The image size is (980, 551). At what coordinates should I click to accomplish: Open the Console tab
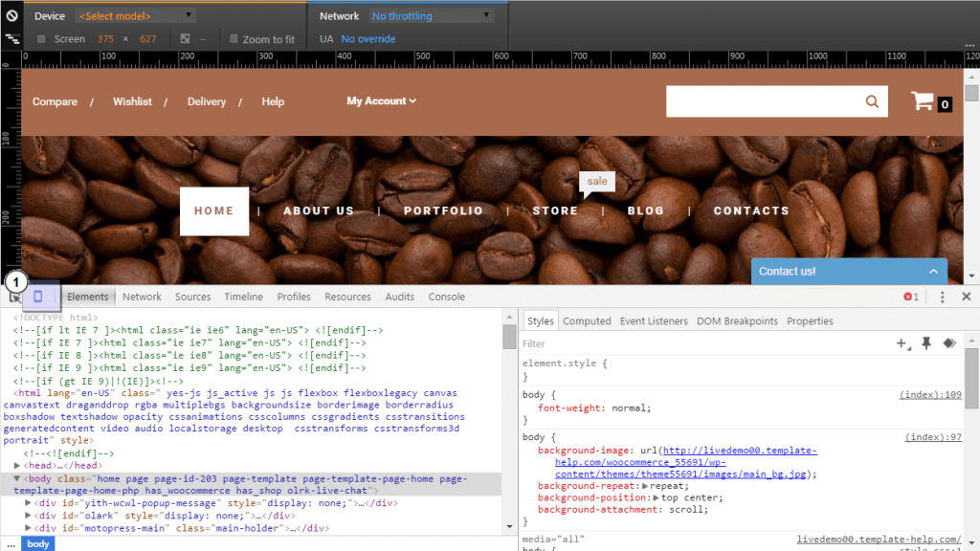tap(446, 297)
